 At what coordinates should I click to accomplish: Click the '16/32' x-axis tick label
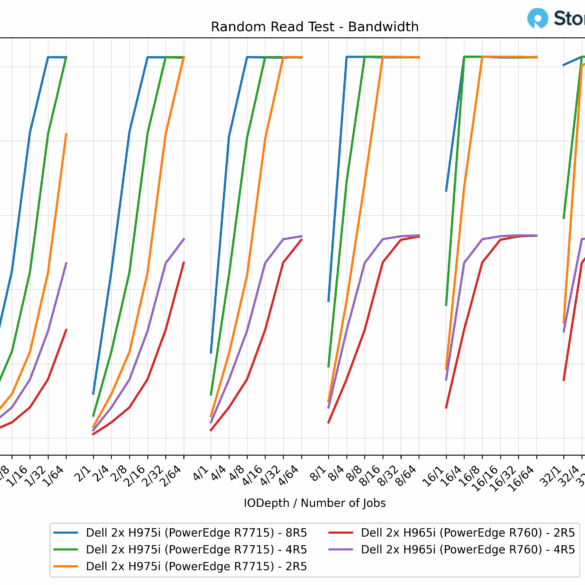tap(504, 478)
